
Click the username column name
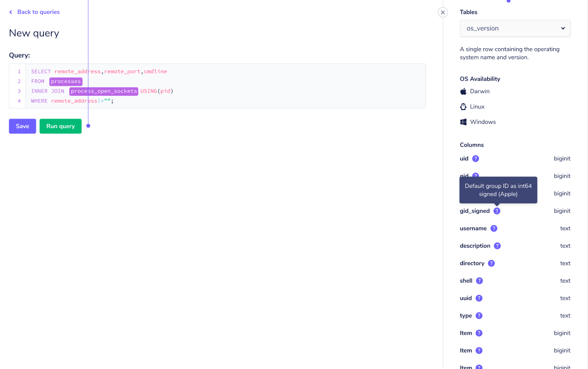pos(473,228)
